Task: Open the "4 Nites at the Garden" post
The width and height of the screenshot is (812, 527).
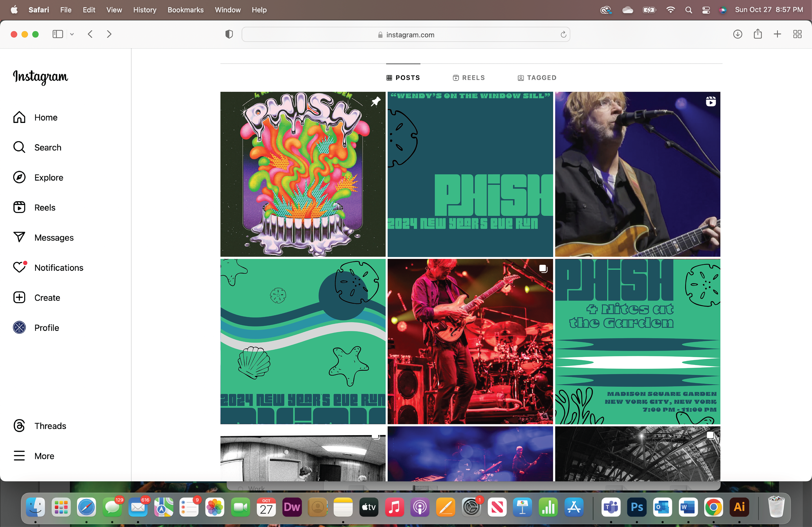Action: [x=637, y=341]
